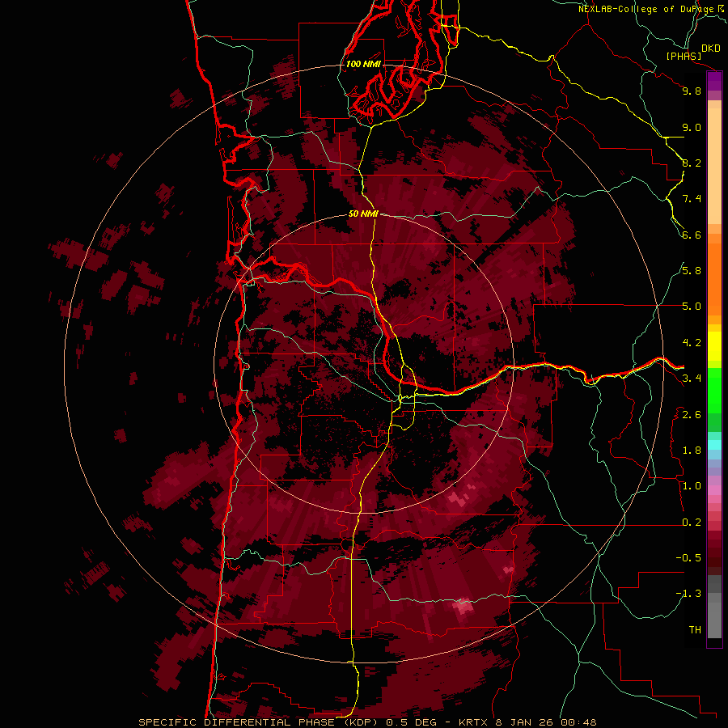Click the 1.0 scale value
This screenshot has width=728, height=728.
click(x=692, y=486)
